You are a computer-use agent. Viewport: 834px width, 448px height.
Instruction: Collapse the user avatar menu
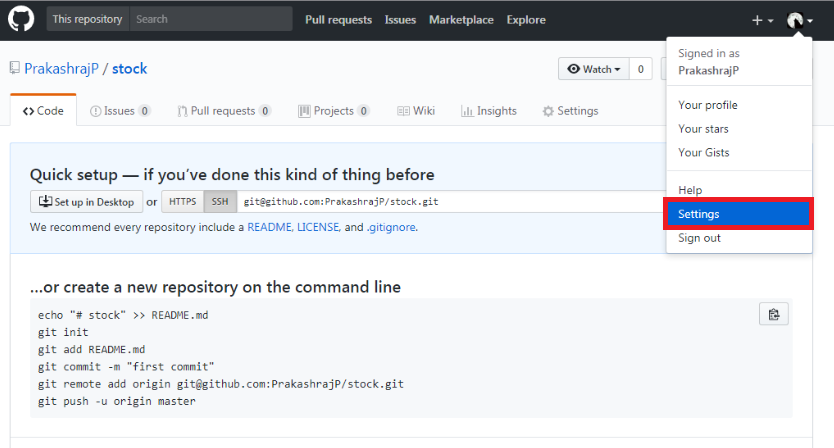(x=799, y=20)
